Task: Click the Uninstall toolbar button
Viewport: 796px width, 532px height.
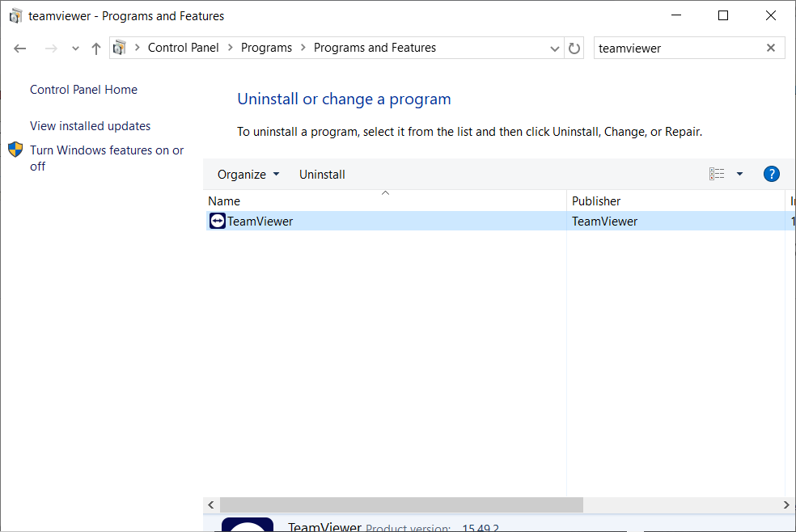Action: click(x=322, y=175)
